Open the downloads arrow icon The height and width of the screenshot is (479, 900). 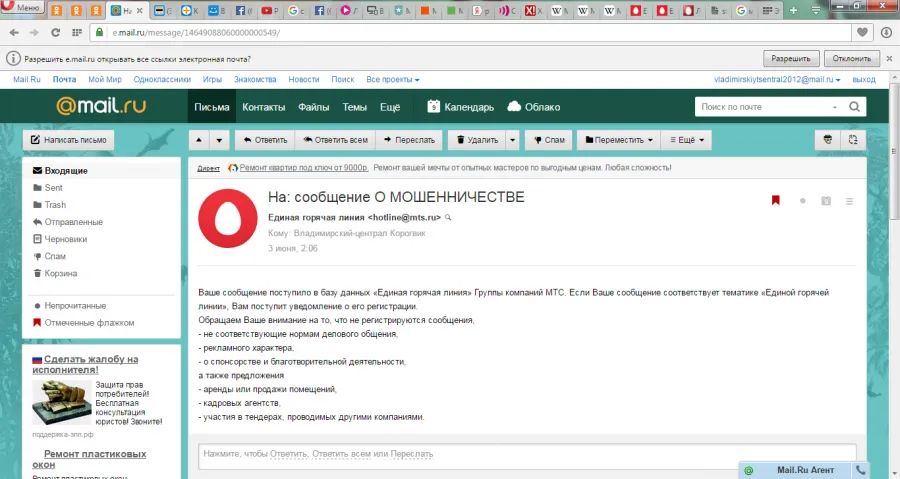886,33
